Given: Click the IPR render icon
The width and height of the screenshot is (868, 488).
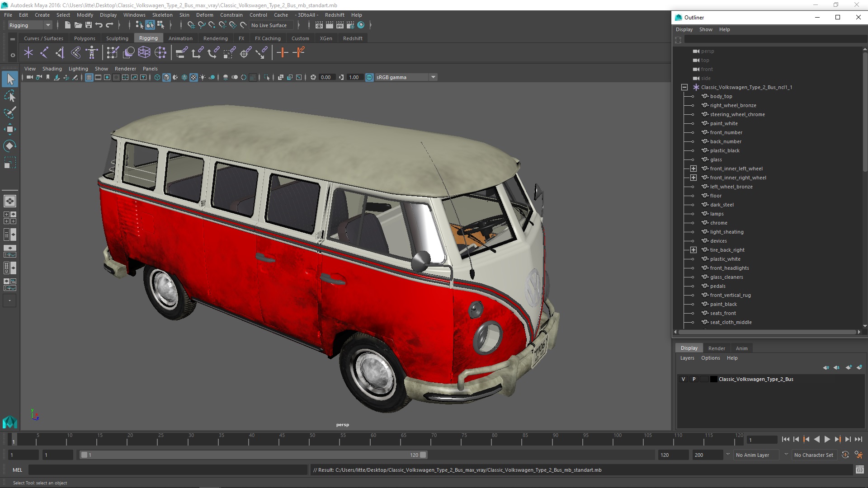Looking at the screenshot, I should point(340,25).
